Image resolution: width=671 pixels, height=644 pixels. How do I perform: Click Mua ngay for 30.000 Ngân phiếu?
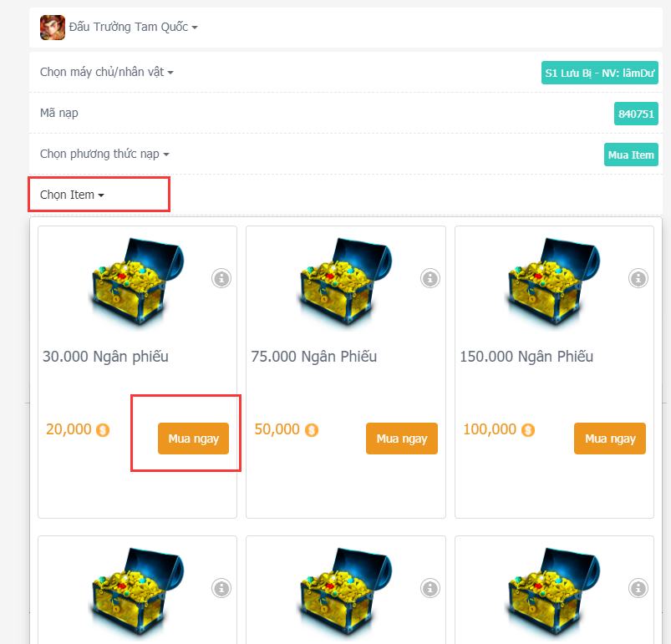click(193, 439)
